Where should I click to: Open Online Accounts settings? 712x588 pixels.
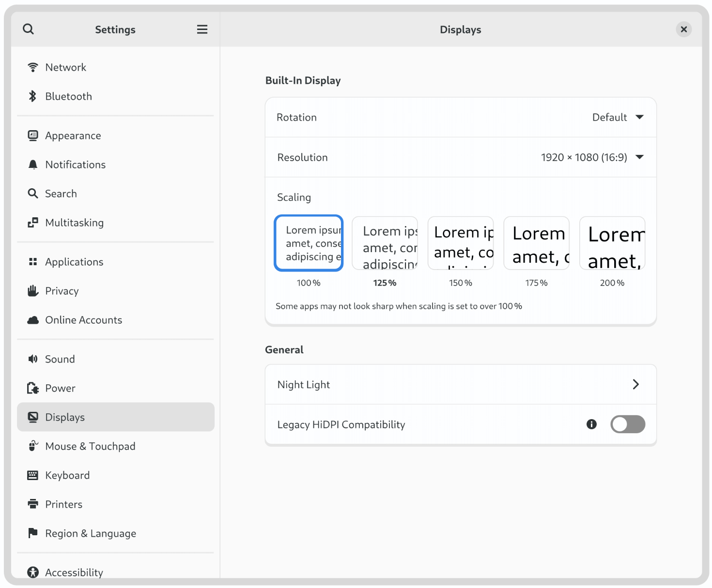click(x=83, y=320)
